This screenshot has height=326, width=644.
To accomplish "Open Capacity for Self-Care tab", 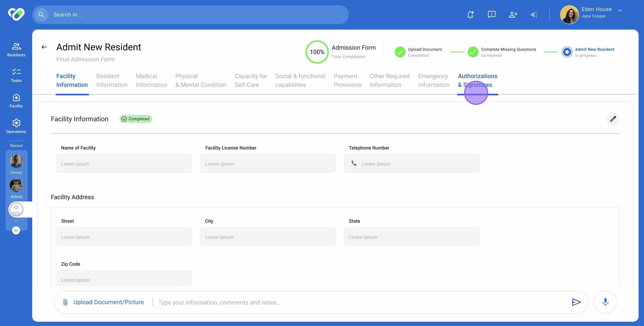I will point(251,80).
